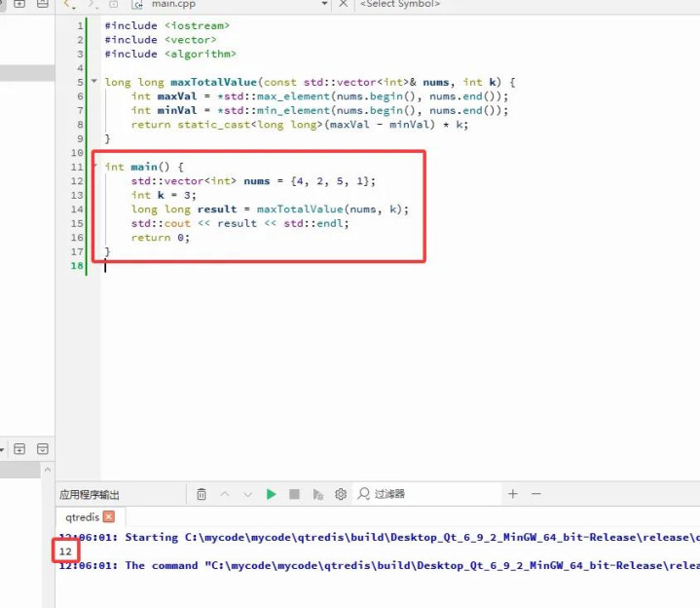
Task: Zoom in output text with plus
Action: (513, 495)
